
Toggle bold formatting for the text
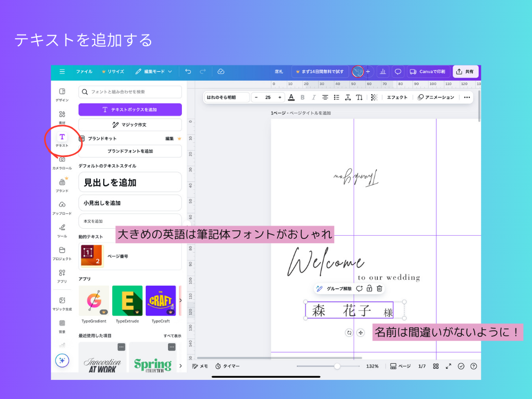pos(302,97)
